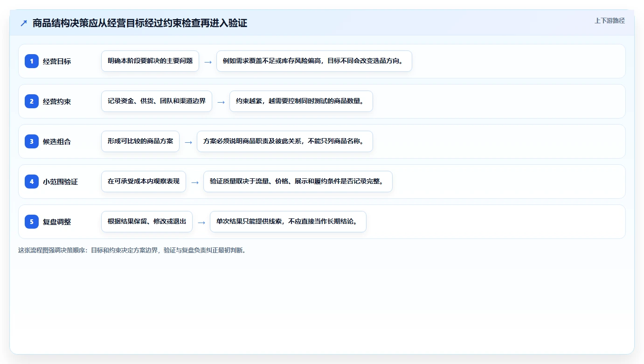This screenshot has height=364, width=644.
Task: Click the number 2 badge for 经营约束
Action: click(x=32, y=101)
